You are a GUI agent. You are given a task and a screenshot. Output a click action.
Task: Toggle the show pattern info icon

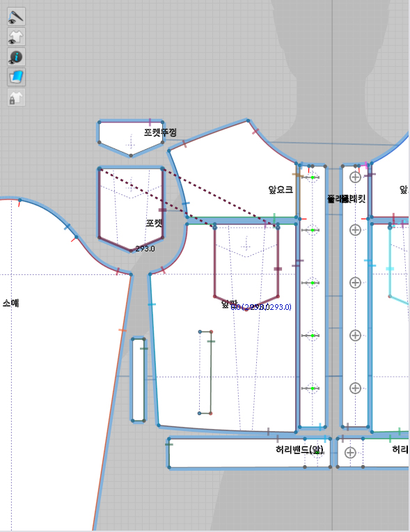(16, 57)
